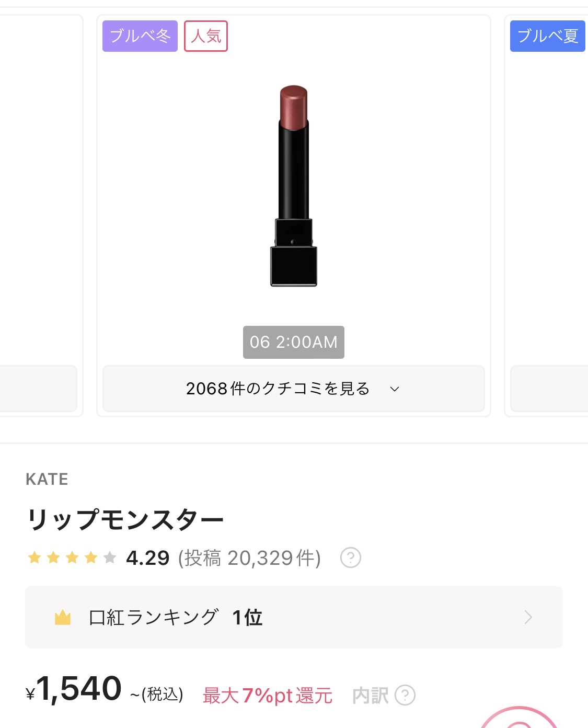Click the yellow star rating icons
The image size is (588, 728).
(x=72, y=558)
